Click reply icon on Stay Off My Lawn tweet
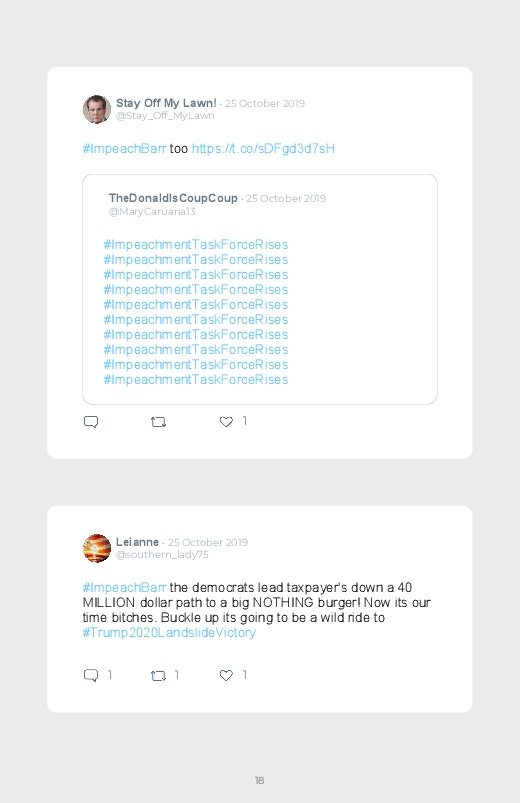This screenshot has width=520, height=803. [91, 422]
